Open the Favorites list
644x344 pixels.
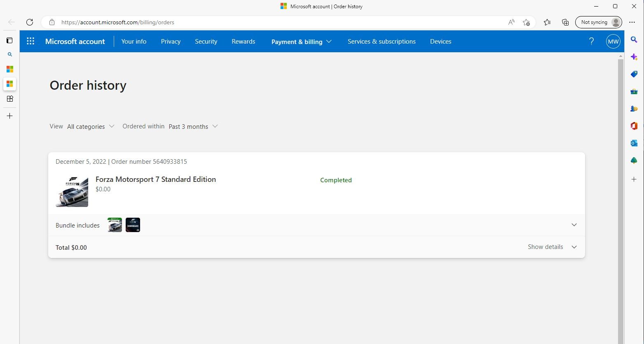547,22
